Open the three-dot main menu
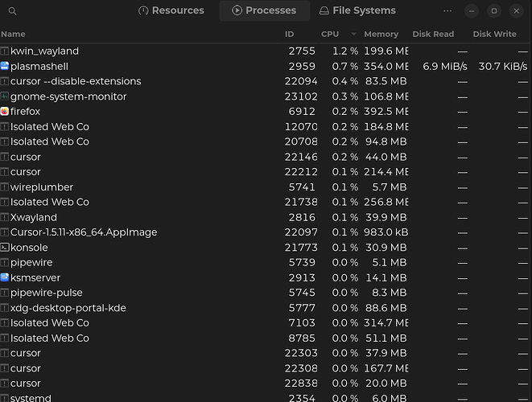 [447, 10]
